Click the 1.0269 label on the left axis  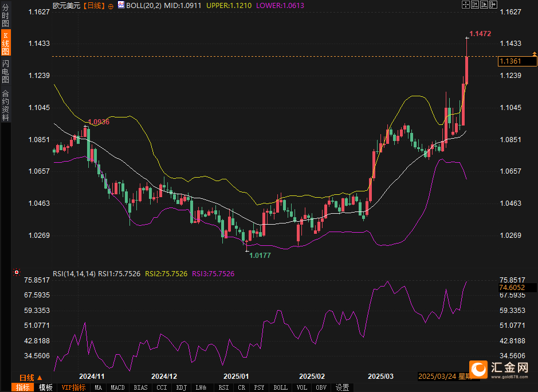[39, 236]
